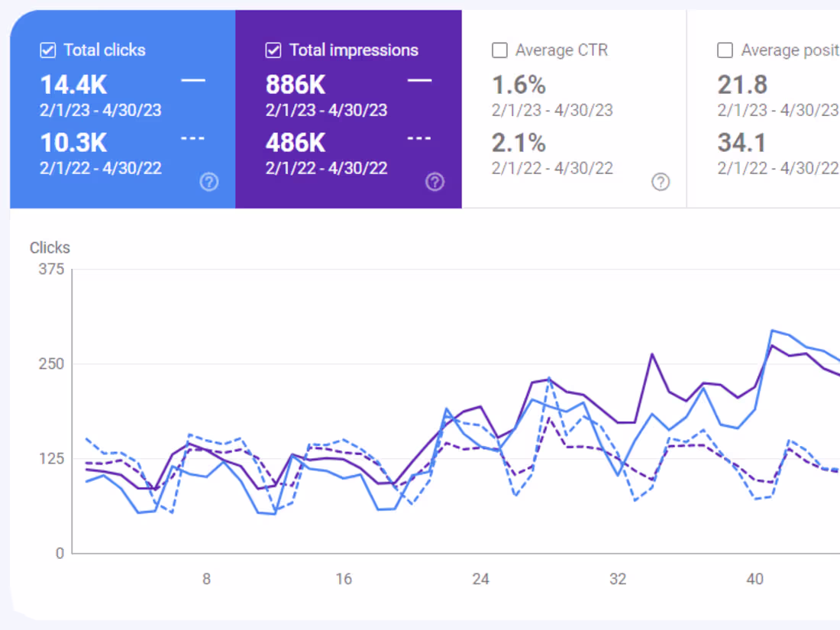The width and height of the screenshot is (840, 630).
Task: Click the chart peak near the right side
Action: 774,330
